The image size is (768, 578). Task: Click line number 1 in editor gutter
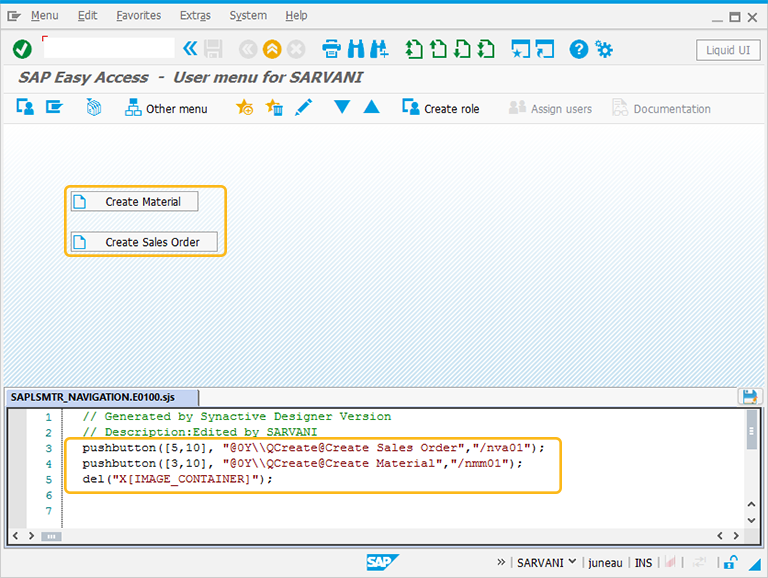pos(48,417)
